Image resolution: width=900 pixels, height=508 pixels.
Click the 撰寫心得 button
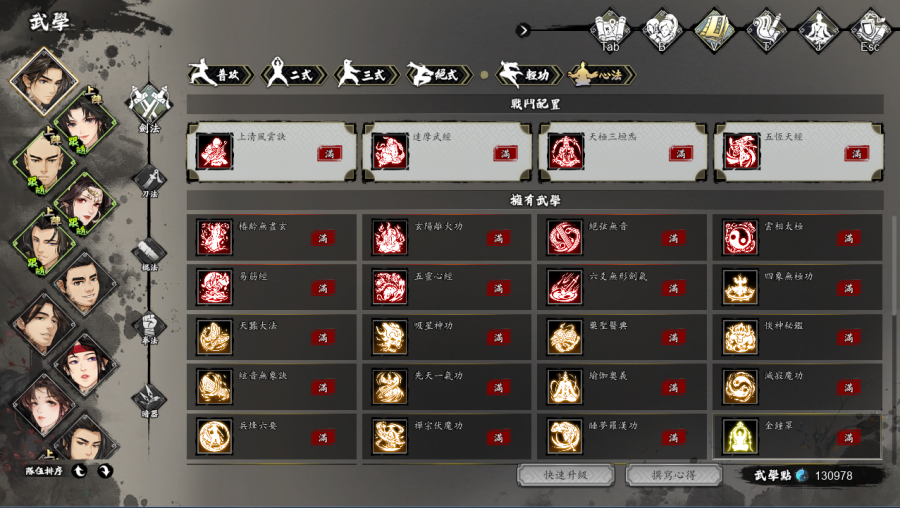[674, 475]
